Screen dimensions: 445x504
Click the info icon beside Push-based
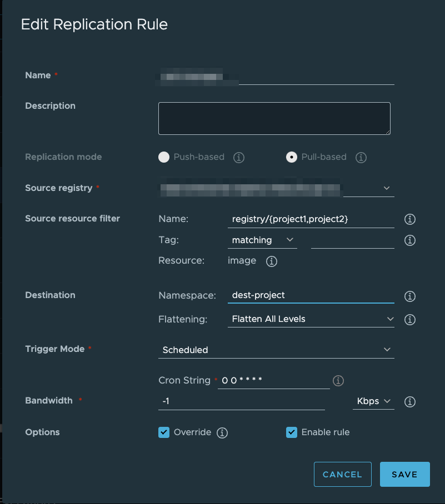pyautogui.click(x=239, y=158)
